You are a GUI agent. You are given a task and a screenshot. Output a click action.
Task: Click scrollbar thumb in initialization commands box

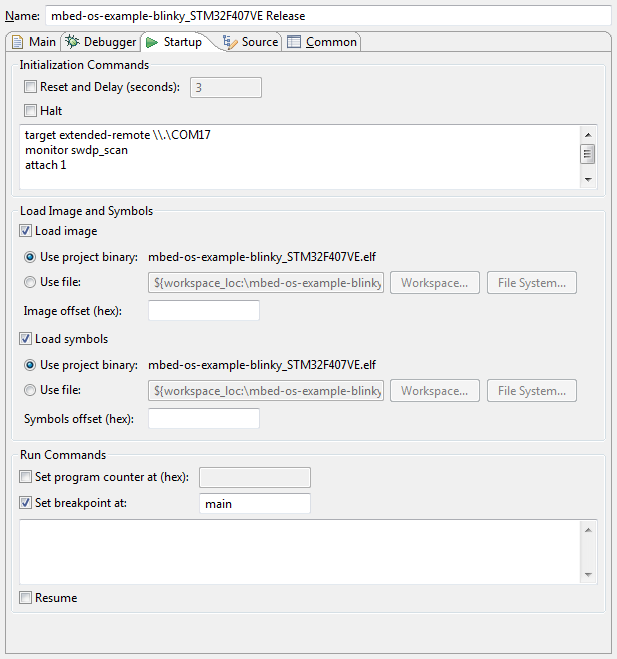(588, 154)
